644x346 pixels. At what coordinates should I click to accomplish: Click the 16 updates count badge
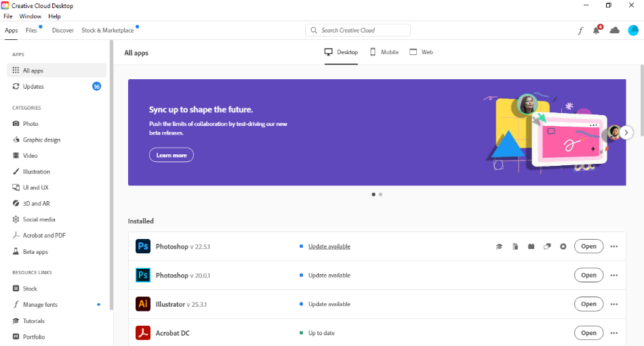96,86
